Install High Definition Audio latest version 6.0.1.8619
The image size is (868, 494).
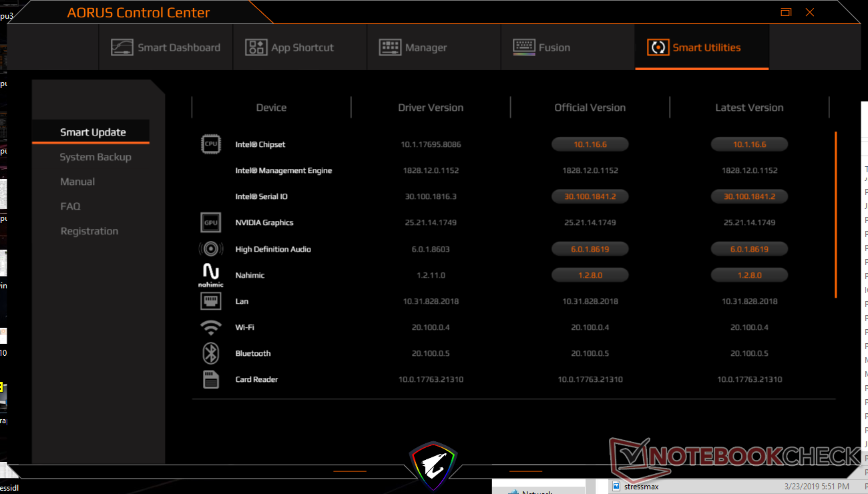749,249
